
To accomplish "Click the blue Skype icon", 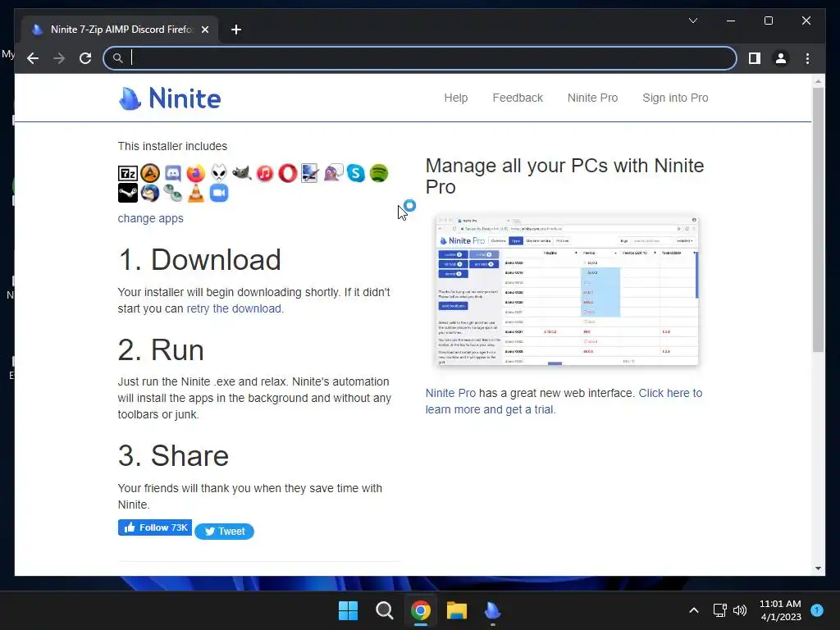I will coord(356,173).
